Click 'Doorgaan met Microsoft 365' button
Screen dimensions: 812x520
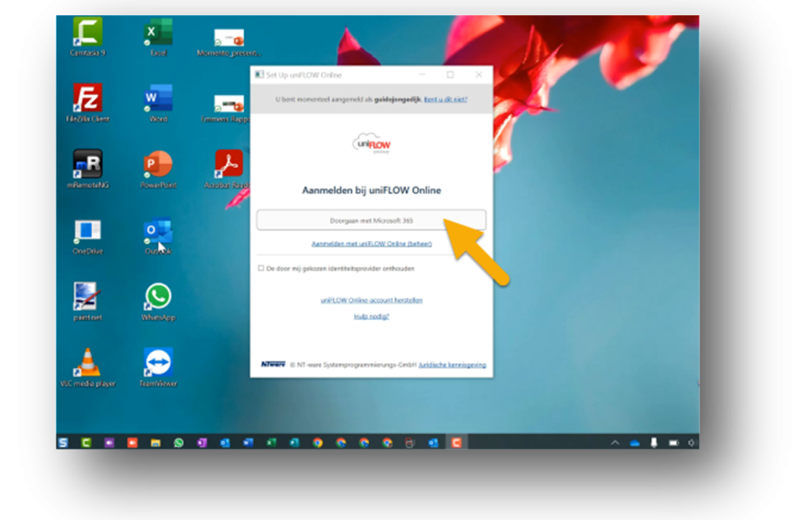click(371, 220)
